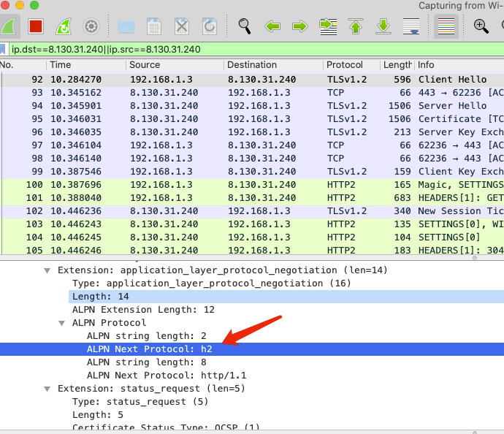Toggle auto scroll during live capture
504x434 pixels.
411,26
